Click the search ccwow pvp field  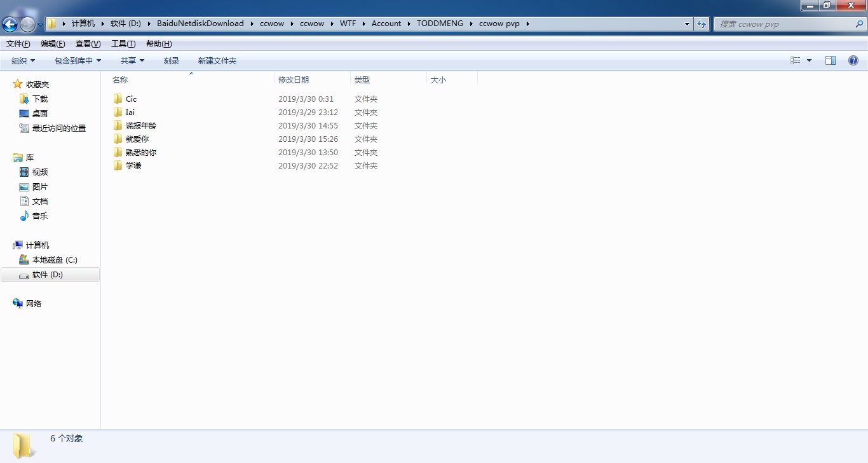coord(785,24)
